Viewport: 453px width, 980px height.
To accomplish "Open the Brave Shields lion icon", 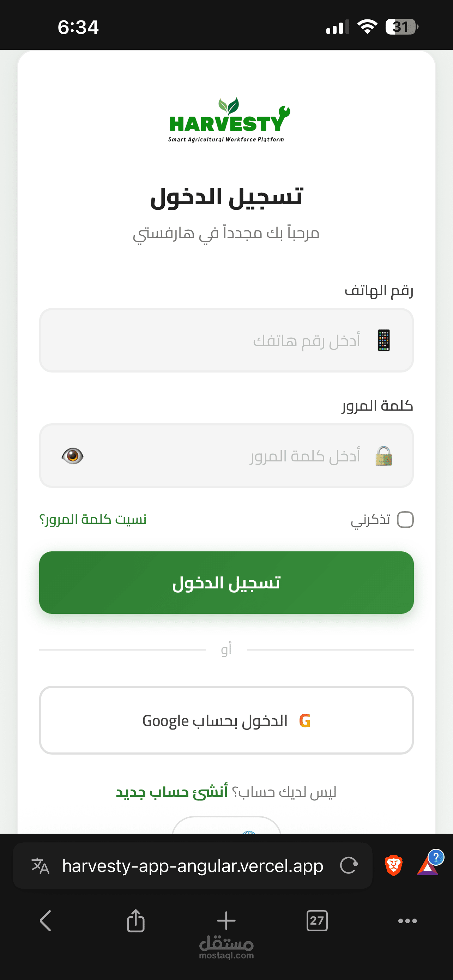I will click(x=394, y=865).
